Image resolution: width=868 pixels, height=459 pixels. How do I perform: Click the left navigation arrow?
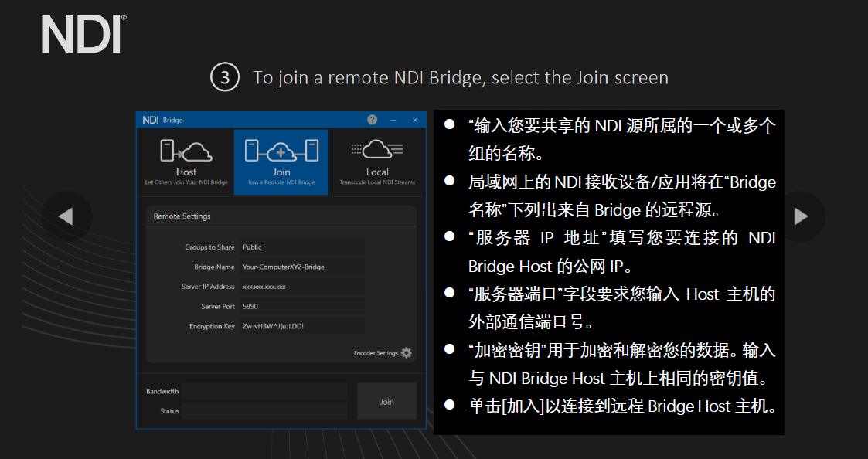click(x=66, y=216)
